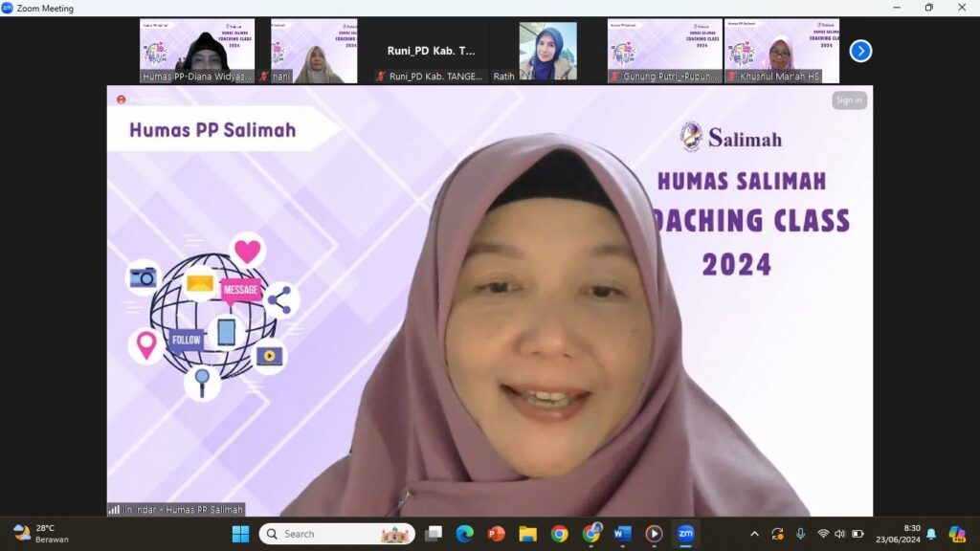Image resolution: width=980 pixels, height=551 pixels.
Task: Click the sync status tray icon
Action: pos(777,534)
